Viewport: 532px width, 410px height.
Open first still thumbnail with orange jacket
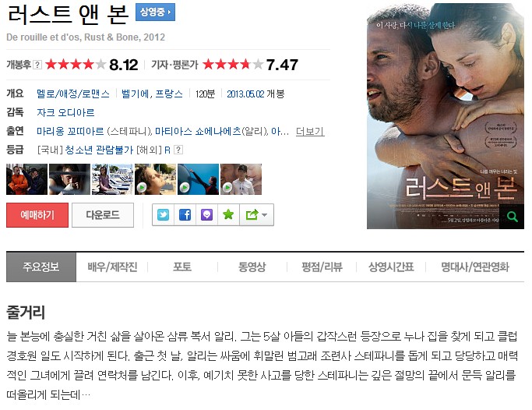[x=26, y=179]
